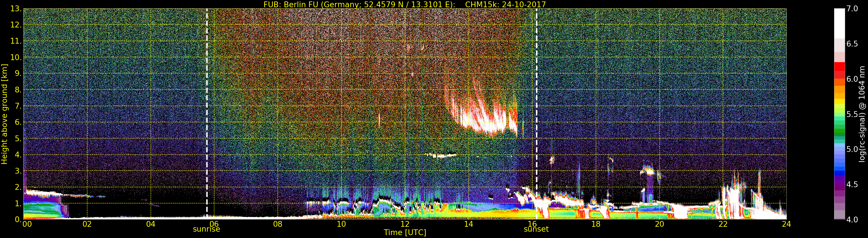The image size is (868, 238).
Task: Click the '5.0' colorbar tick label
Action: point(852,149)
